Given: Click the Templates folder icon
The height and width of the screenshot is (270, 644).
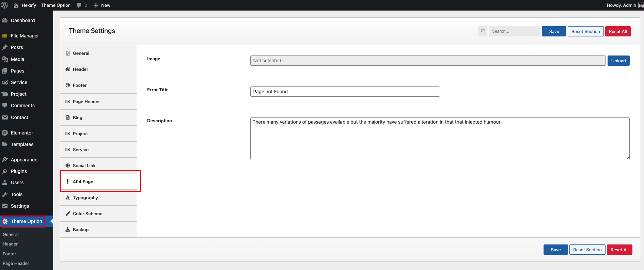Looking at the screenshot, I should 5,144.
